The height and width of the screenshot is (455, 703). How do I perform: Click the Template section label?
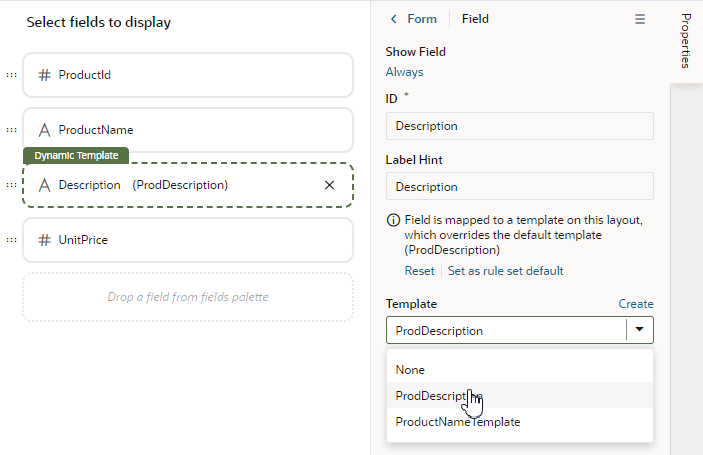pyautogui.click(x=411, y=304)
